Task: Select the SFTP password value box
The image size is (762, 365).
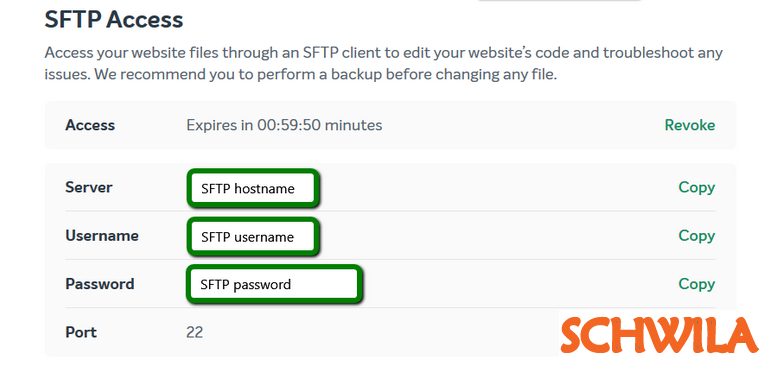Action: click(x=274, y=284)
